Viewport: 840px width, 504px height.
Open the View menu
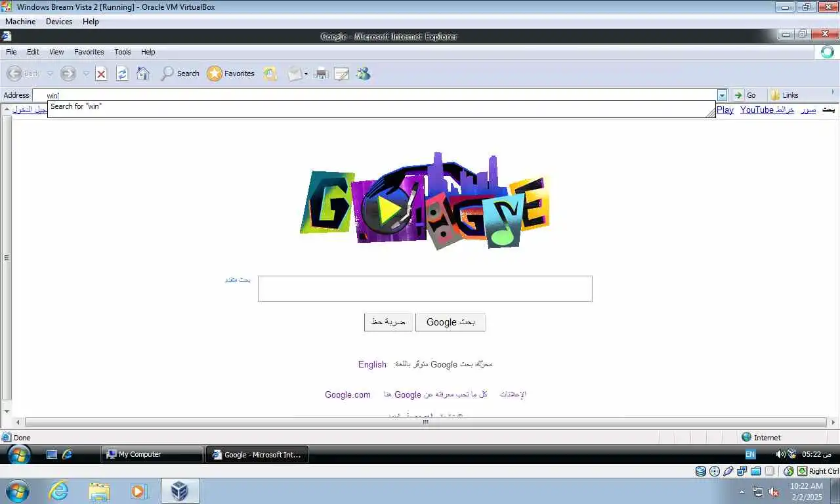(57, 52)
